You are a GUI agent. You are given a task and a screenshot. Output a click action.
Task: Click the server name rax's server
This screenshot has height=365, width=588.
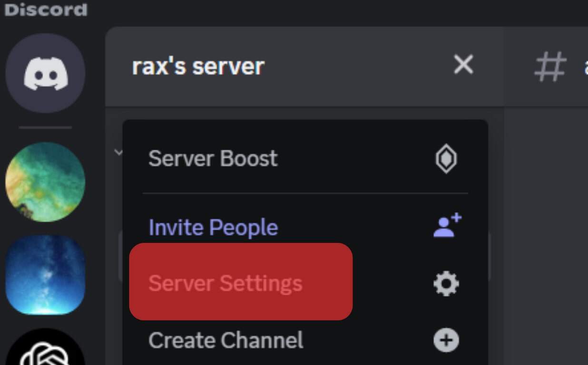pyautogui.click(x=199, y=66)
